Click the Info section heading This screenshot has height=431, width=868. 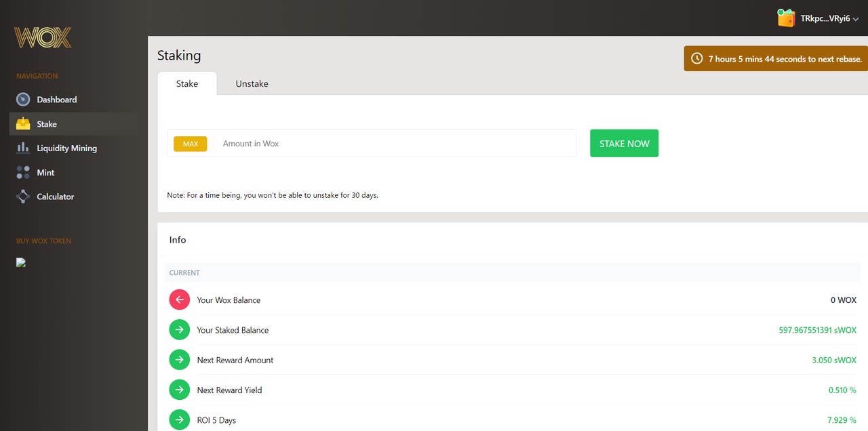pyautogui.click(x=178, y=240)
